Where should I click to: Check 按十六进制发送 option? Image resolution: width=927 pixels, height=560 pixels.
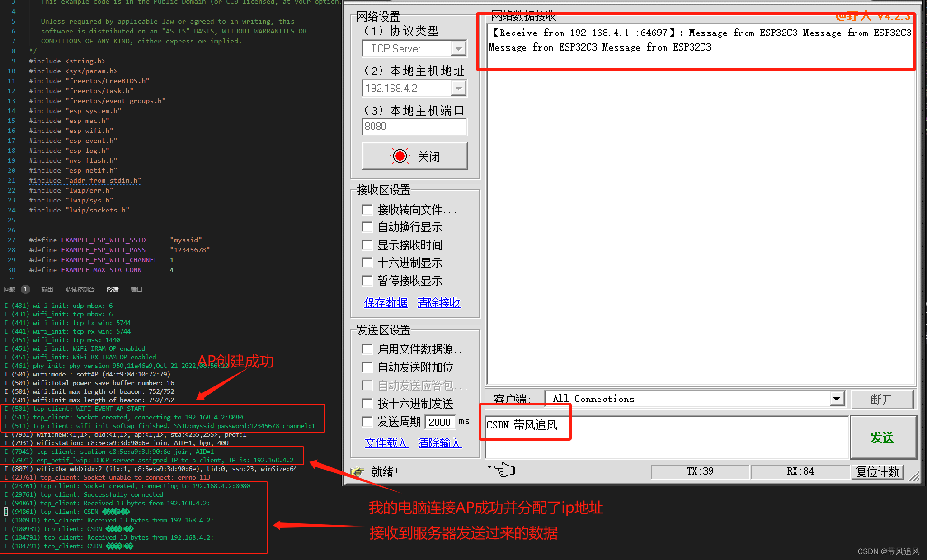click(x=367, y=403)
